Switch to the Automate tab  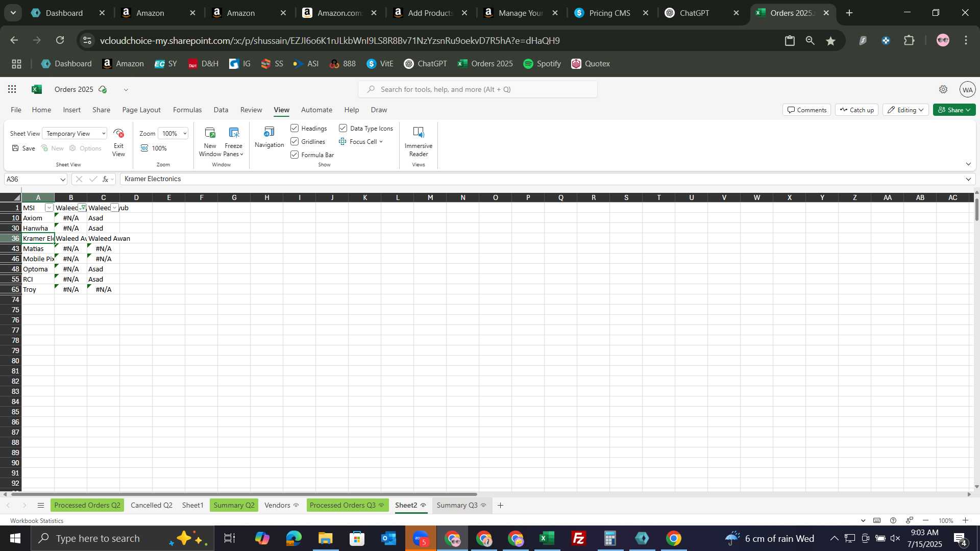click(x=316, y=110)
